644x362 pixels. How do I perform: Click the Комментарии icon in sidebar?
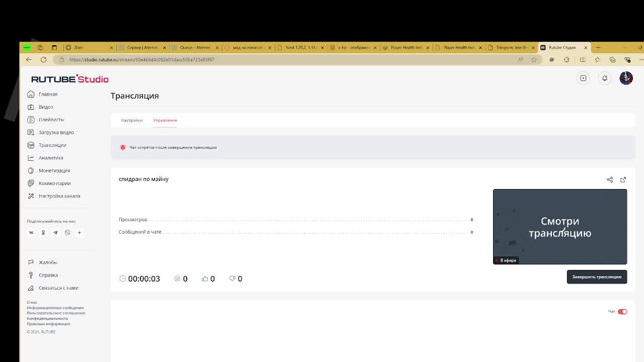pyautogui.click(x=31, y=183)
